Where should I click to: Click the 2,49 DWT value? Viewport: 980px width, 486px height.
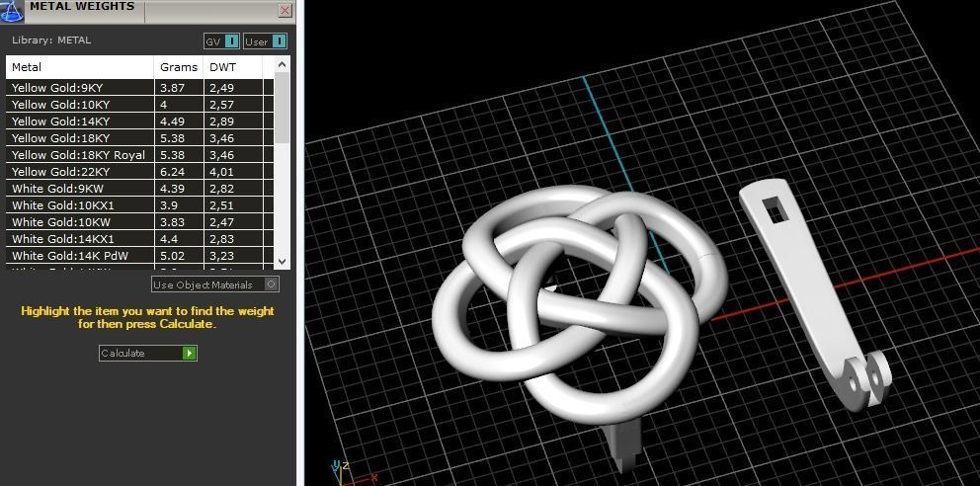pyautogui.click(x=222, y=88)
